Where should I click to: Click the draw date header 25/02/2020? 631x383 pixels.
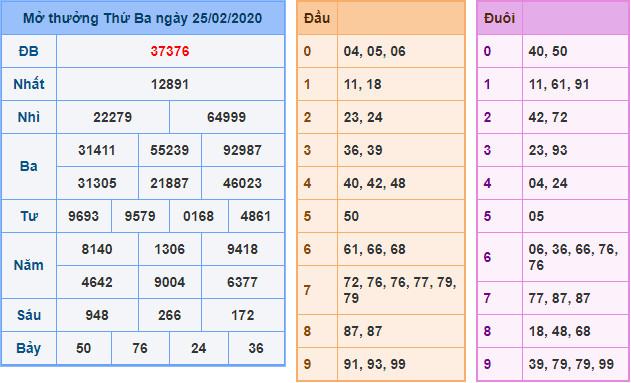(x=142, y=18)
